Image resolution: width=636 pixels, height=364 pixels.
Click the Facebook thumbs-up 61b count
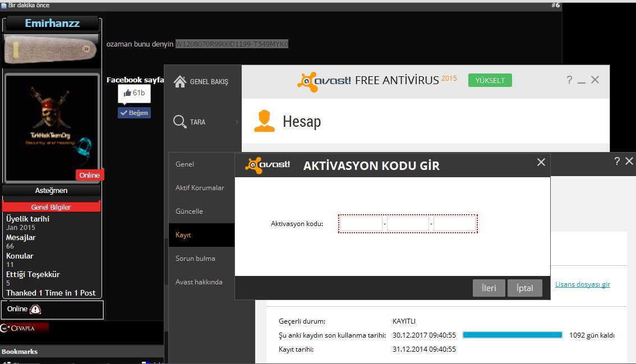tap(134, 93)
